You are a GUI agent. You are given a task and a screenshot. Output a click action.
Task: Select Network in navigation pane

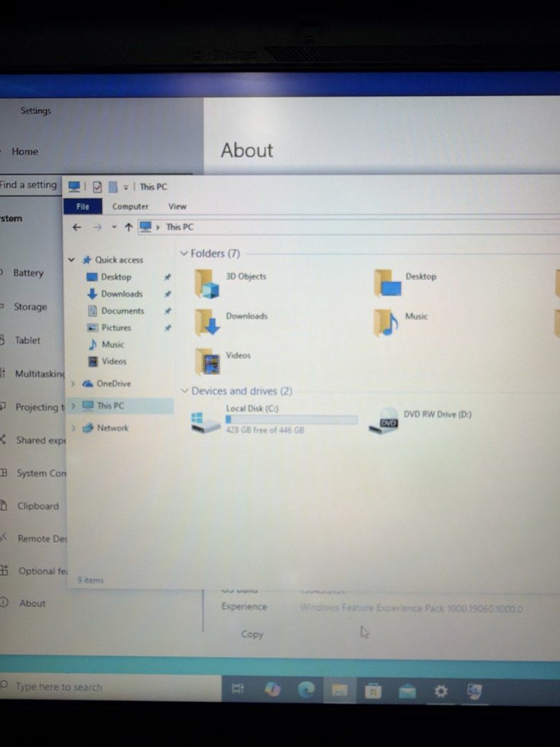pyautogui.click(x=113, y=428)
